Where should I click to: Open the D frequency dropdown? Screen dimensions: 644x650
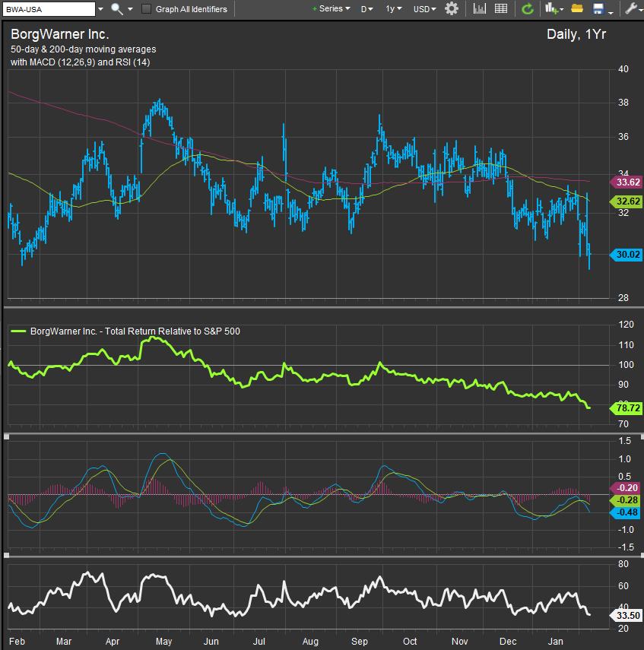click(366, 9)
